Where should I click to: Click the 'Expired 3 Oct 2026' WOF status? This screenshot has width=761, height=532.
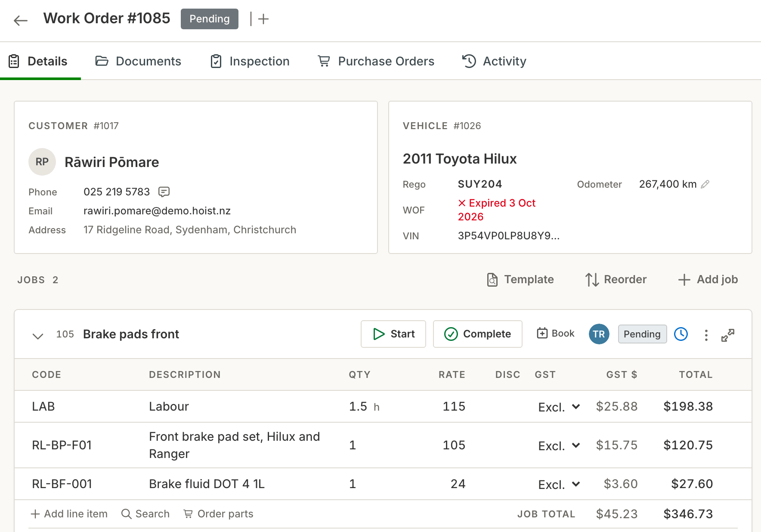pos(497,210)
